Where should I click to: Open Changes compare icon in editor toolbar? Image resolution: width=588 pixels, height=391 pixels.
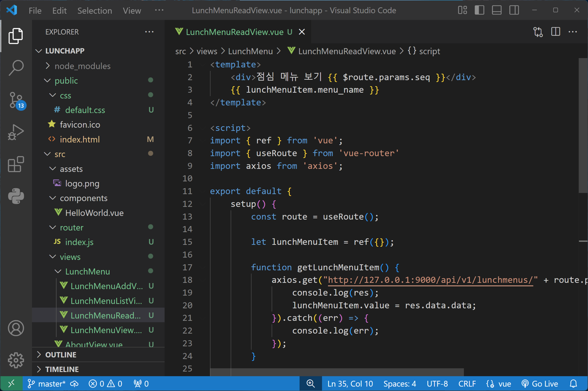(x=538, y=32)
